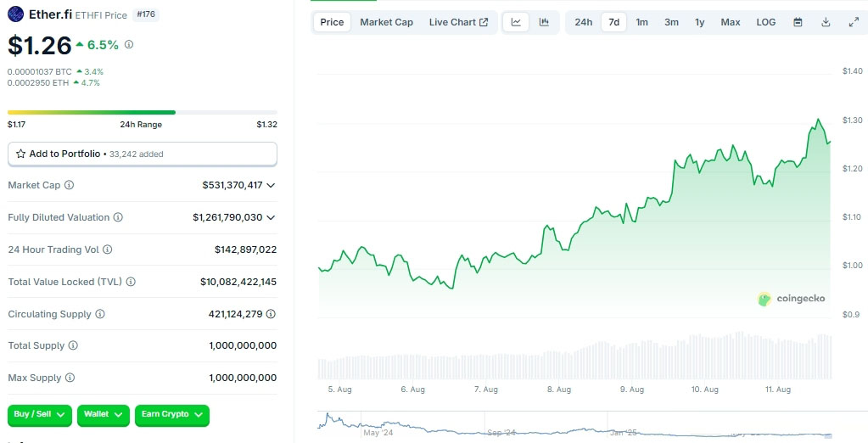Viewport: 868px width, 443px height.
Task: Download chart data icon
Action: 826,22
